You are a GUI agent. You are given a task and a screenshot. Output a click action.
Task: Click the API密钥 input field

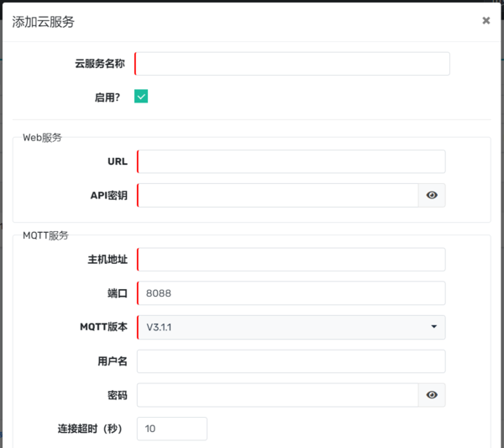point(277,195)
